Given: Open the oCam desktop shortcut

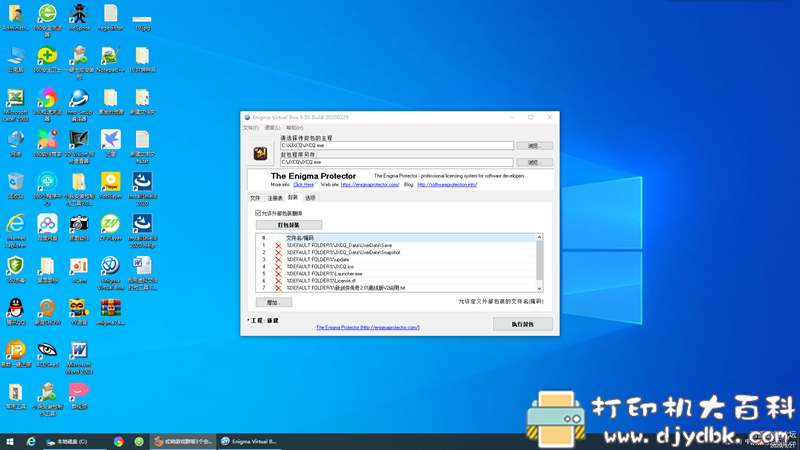Looking at the screenshot, I should (79, 270).
